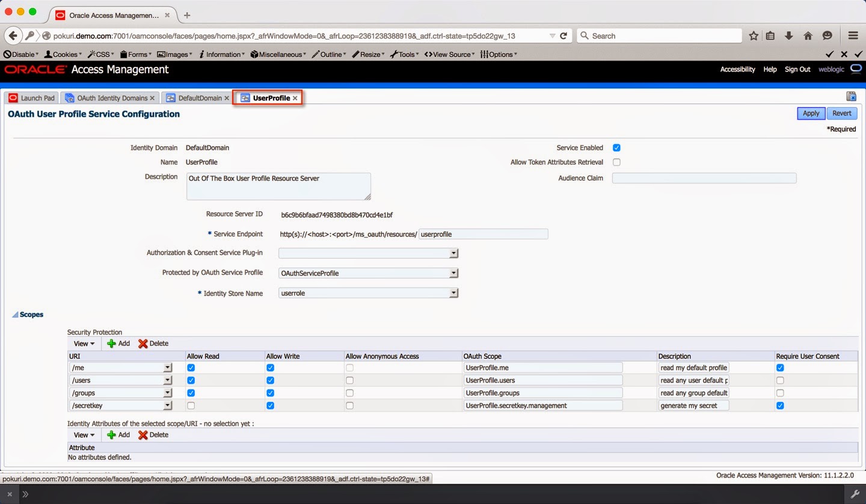The height and width of the screenshot is (504, 866).
Task: Click inside the Audience Claim input field
Action: click(704, 177)
